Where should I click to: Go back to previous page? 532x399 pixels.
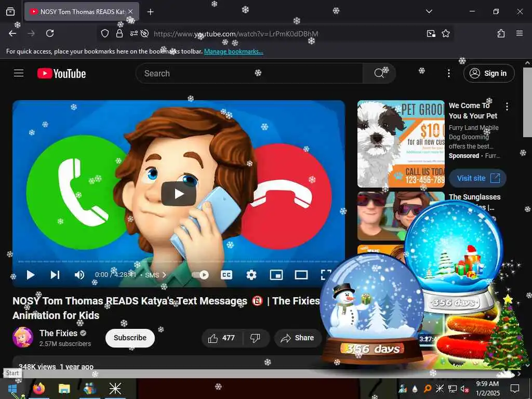click(12, 33)
